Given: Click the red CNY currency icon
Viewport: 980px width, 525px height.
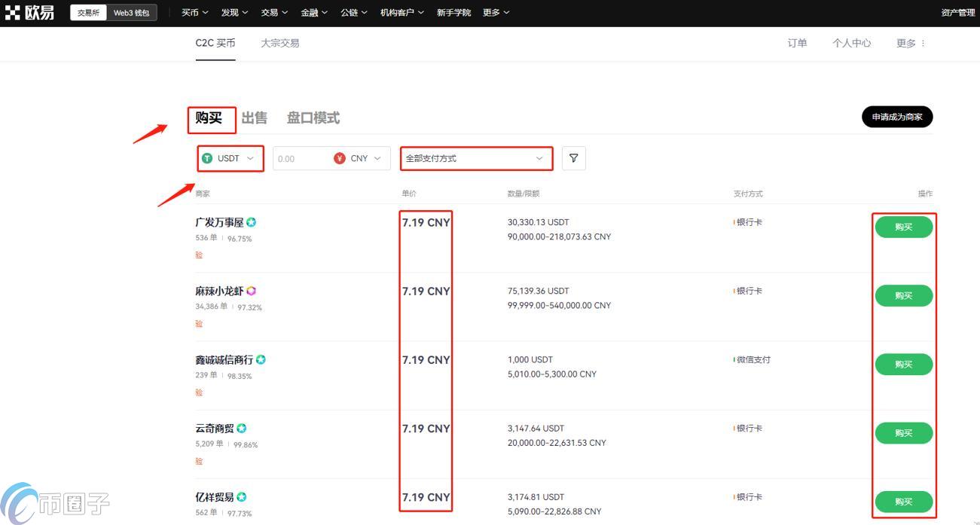Looking at the screenshot, I should [x=339, y=158].
